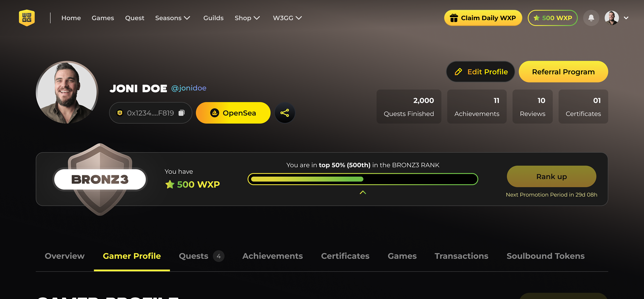Click the small arrow under progress bar
Screen dimensions: 644x299
(363, 192)
